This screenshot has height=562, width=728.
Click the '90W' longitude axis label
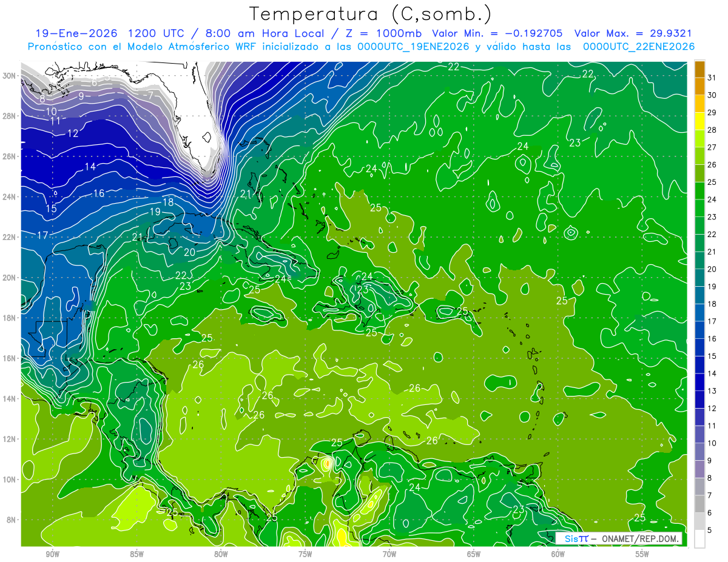[52, 554]
